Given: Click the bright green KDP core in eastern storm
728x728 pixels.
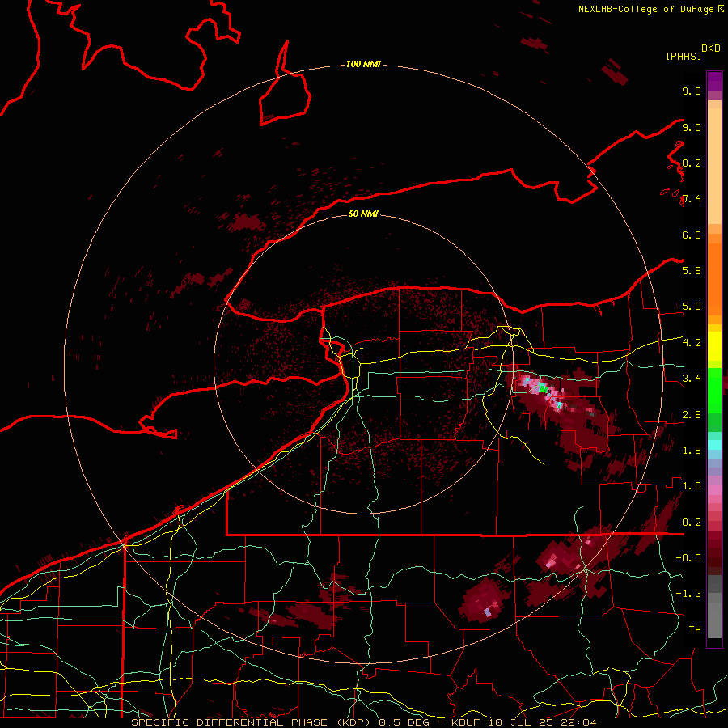Looking at the screenshot, I should (542, 388).
